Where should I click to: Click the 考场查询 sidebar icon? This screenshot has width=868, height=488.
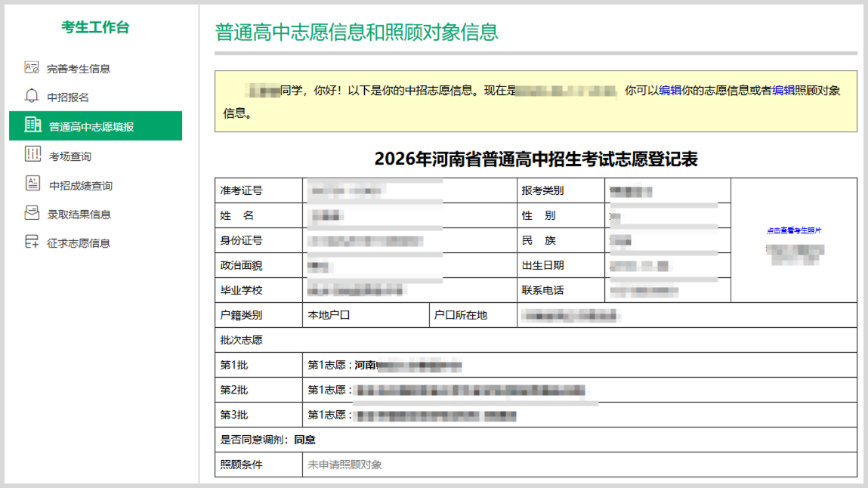point(32,154)
